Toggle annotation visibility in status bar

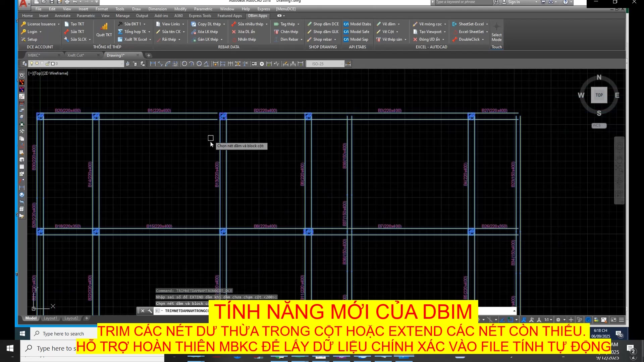tap(524, 320)
